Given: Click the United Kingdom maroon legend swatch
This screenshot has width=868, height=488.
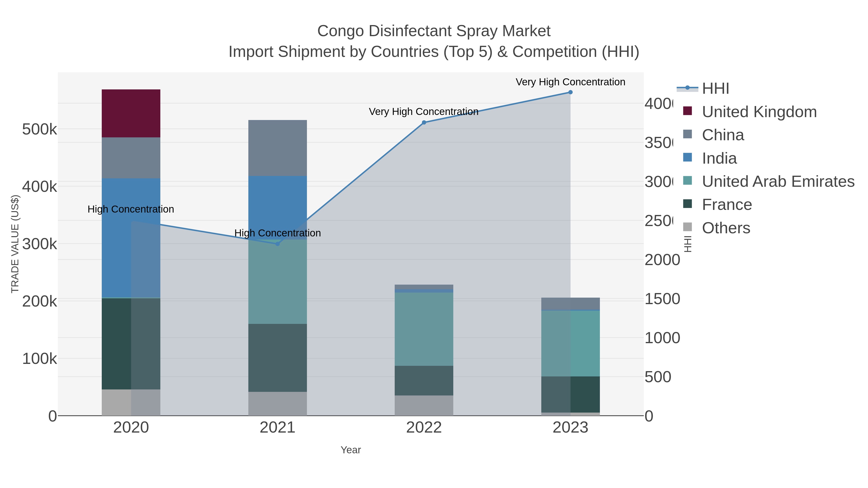Looking at the screenshot, I should 687,111.
